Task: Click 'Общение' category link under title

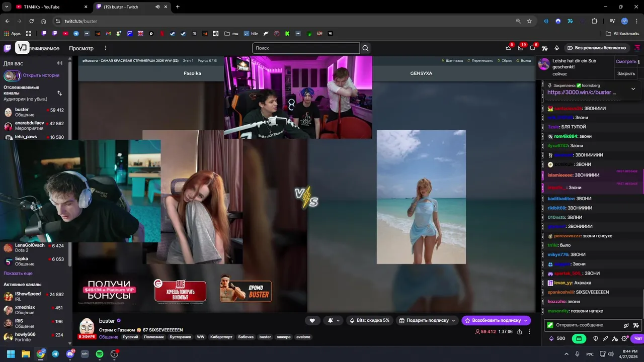Action: tap(109, 337)
